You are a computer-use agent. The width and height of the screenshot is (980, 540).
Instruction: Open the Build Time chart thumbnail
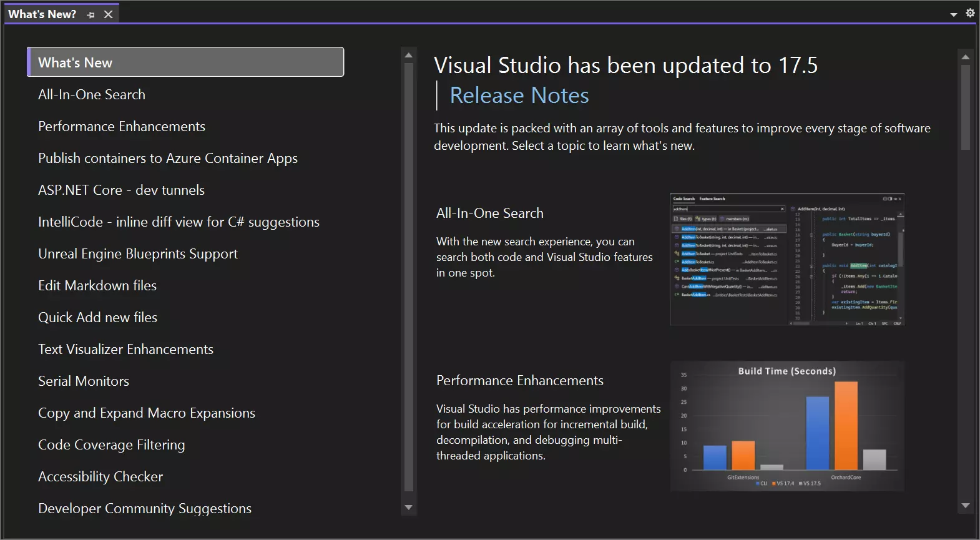coord(787,426)
